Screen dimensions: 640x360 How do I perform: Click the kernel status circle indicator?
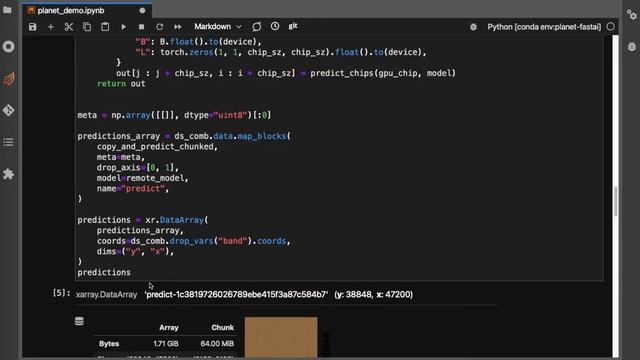pos(610,27)
